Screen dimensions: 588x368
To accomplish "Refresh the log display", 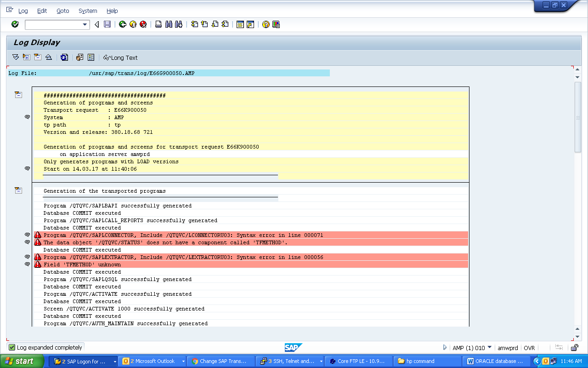I will pyautogui.click(x=64, y=57).
